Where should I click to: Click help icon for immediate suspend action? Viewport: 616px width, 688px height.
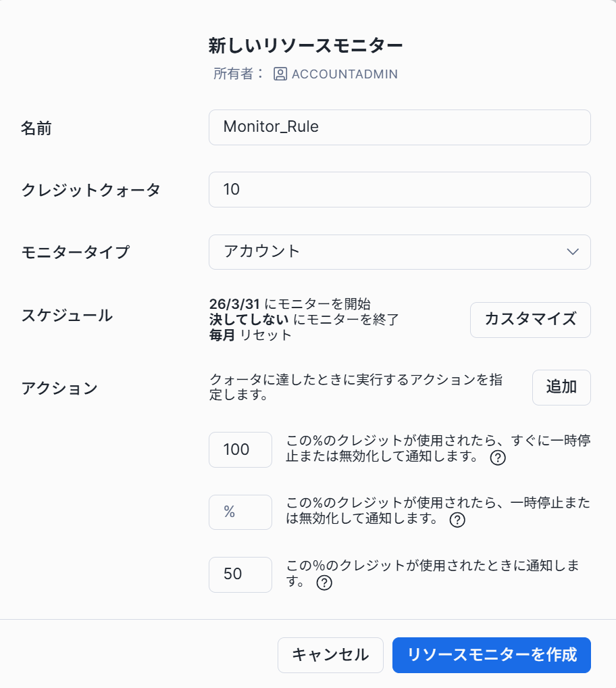pyautogui.click(x=498, y=458)
